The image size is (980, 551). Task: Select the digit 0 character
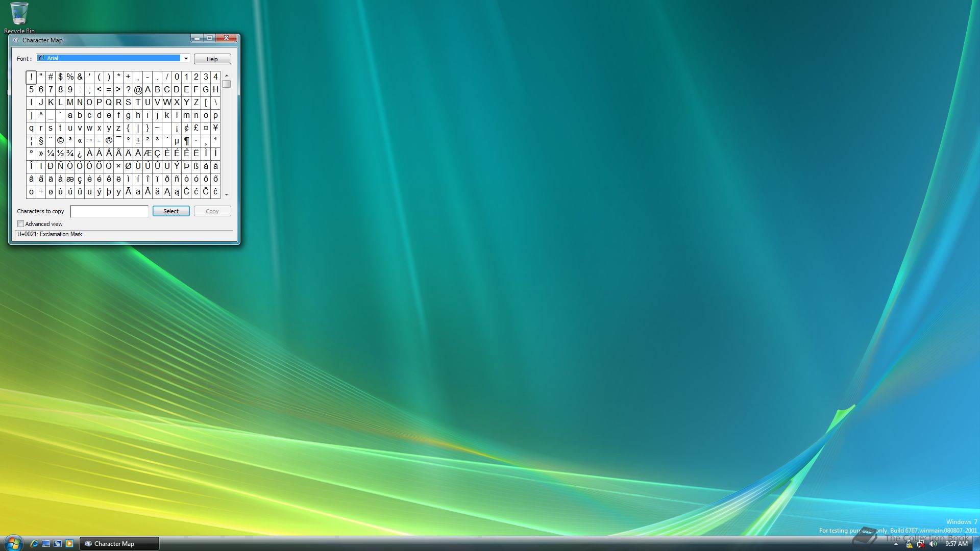coord(177,77)
